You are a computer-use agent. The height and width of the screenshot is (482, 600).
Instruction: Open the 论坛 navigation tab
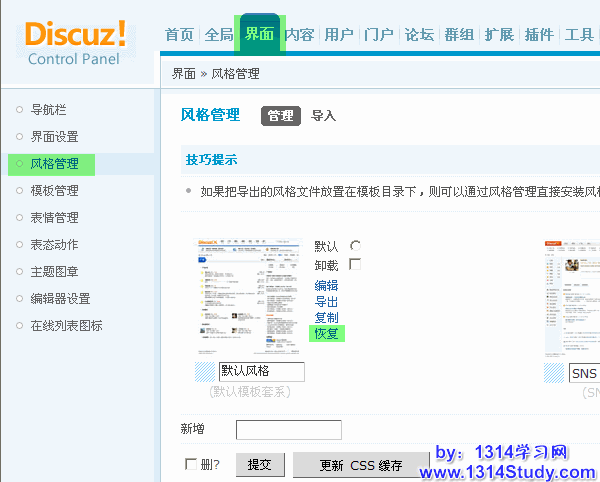[x=419, y=35]
